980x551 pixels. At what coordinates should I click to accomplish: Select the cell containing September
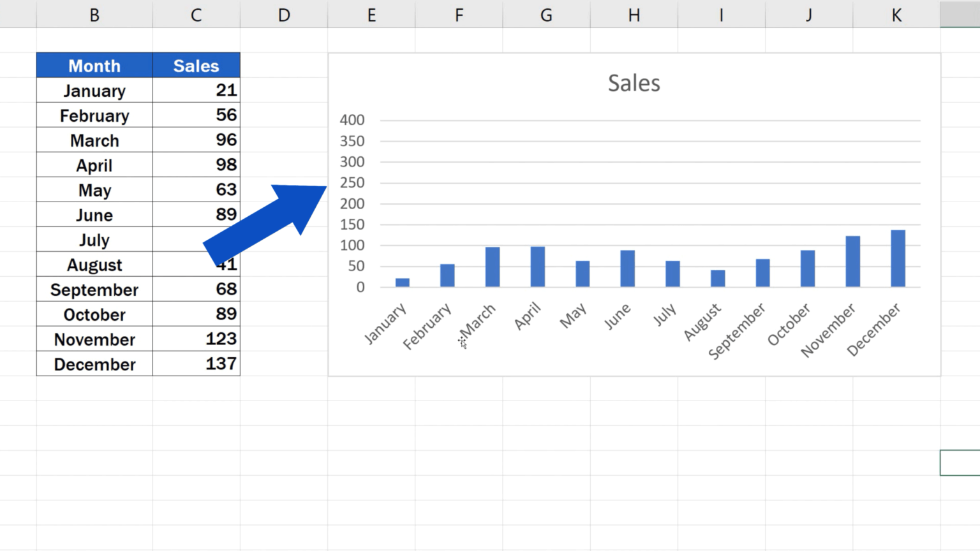click(94, 290)
